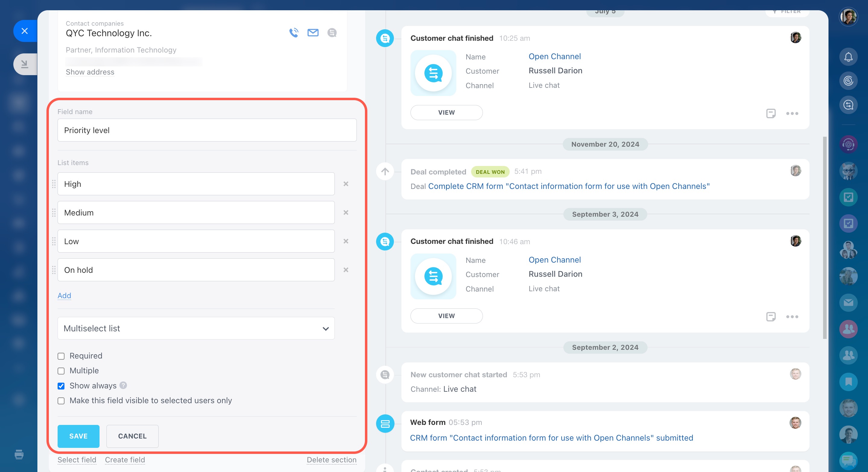
Task: Expand the hidden company address via Show address
Action: (x=90, y=72)
